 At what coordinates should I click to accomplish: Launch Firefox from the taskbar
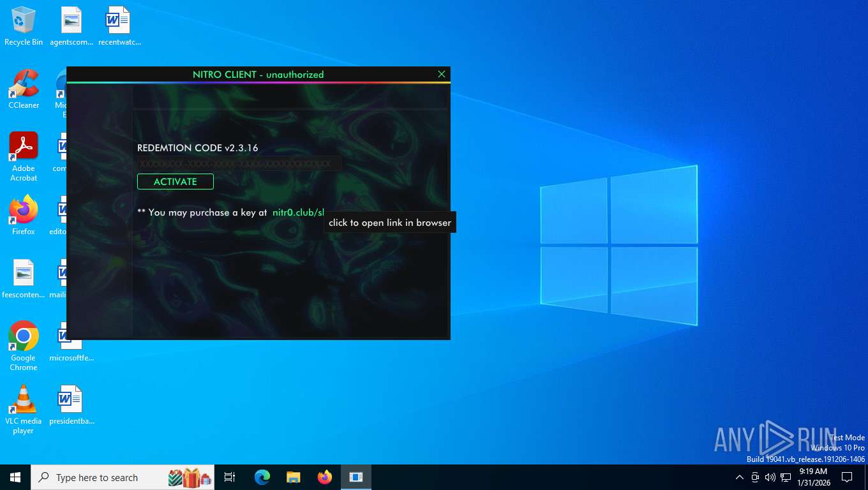(325, 477)
